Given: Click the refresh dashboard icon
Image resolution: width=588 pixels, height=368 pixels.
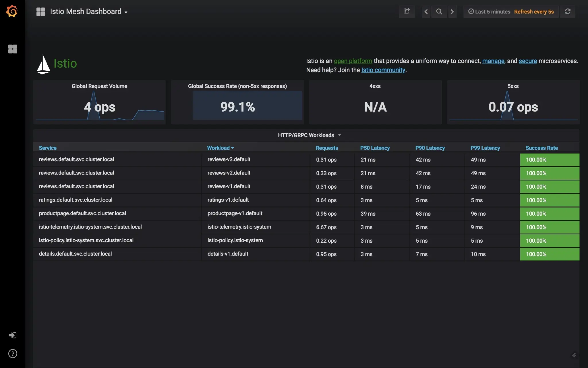Looking at the screenshot, I should (567, 11).
